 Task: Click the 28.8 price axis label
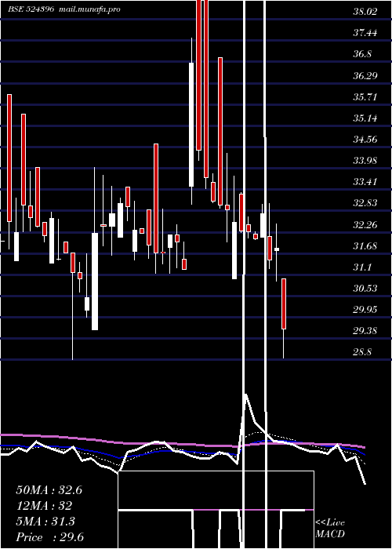362,352
